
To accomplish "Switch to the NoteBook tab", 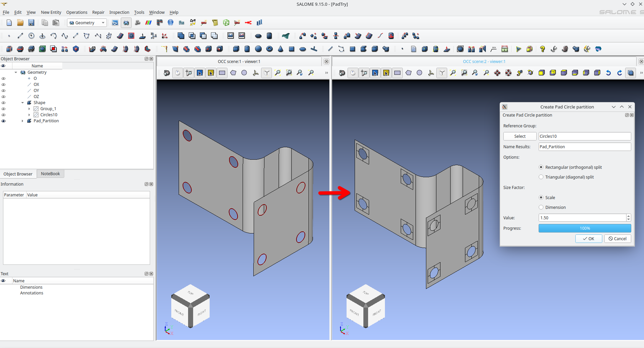I will pyautogui.click(x=50, y=174).
